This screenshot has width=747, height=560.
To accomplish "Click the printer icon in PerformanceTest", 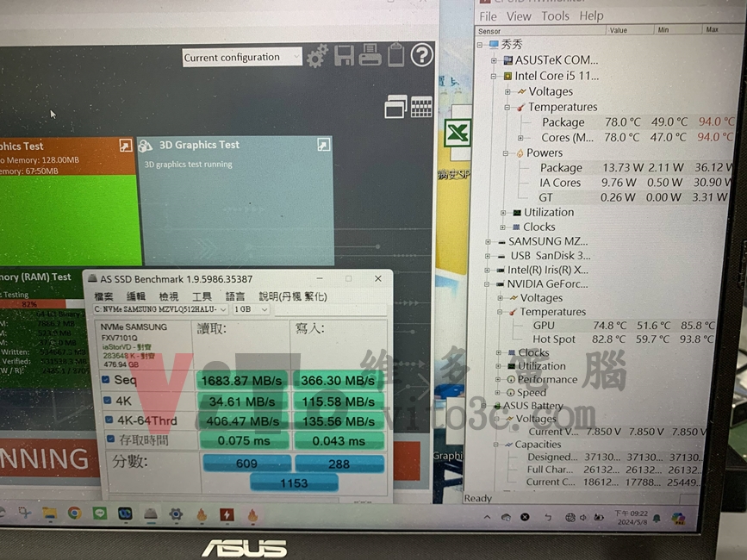I will coord(370,54).
